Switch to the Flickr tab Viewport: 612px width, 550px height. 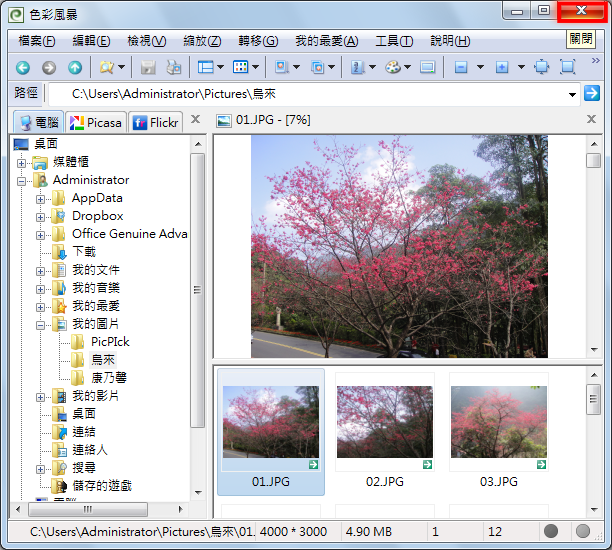(x=156, y=123)
